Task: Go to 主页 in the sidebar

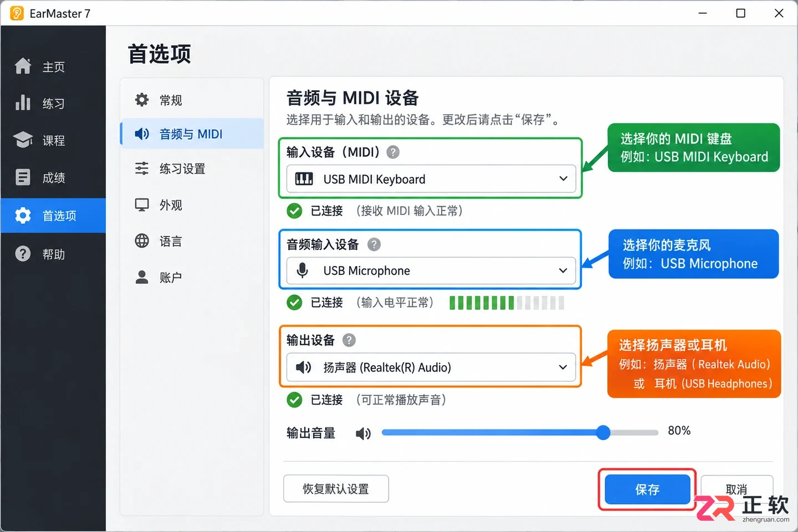Action: point(53,66)
